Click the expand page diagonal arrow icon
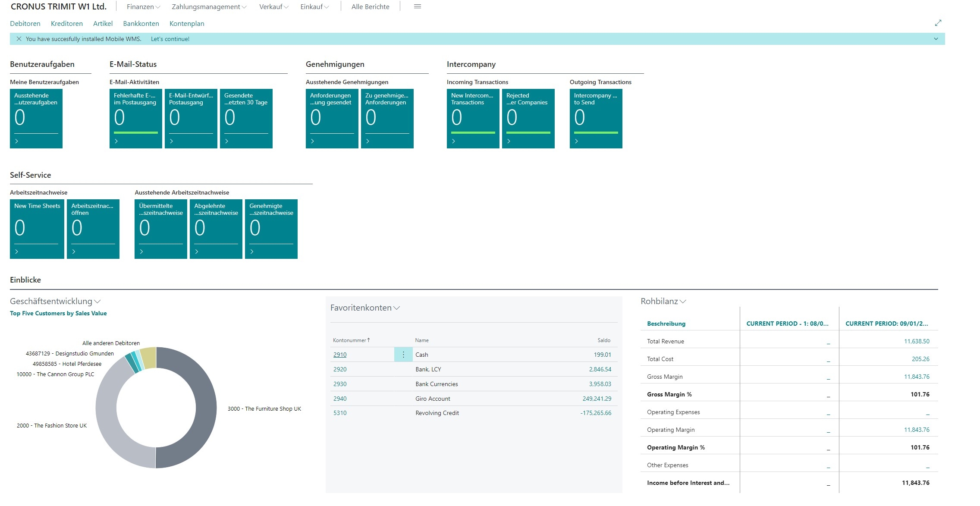 point(938,23)
